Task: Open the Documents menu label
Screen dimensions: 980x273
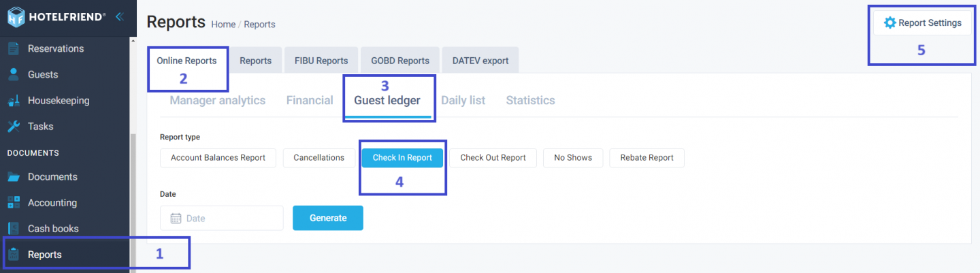Action: pos(52,176)
